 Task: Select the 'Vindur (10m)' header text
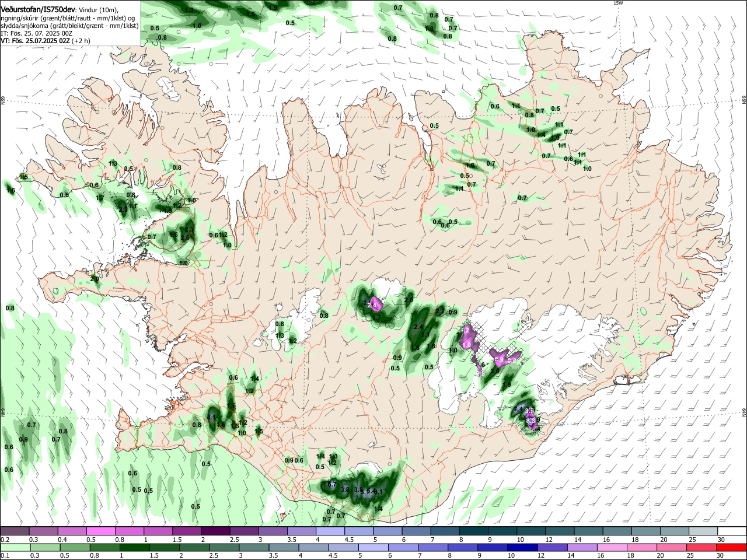[x=98, y=9]
